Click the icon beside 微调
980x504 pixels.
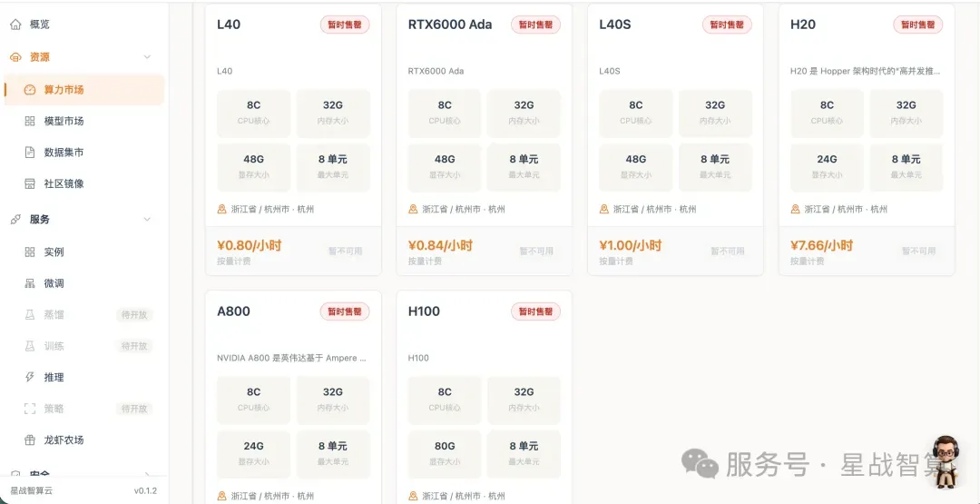[30, 283]
